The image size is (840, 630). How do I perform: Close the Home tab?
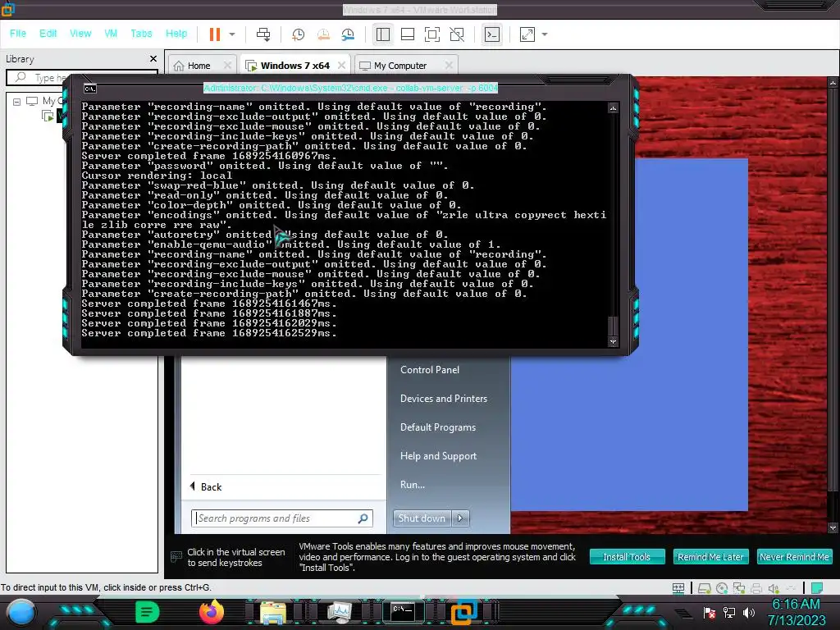coord(227,66)
